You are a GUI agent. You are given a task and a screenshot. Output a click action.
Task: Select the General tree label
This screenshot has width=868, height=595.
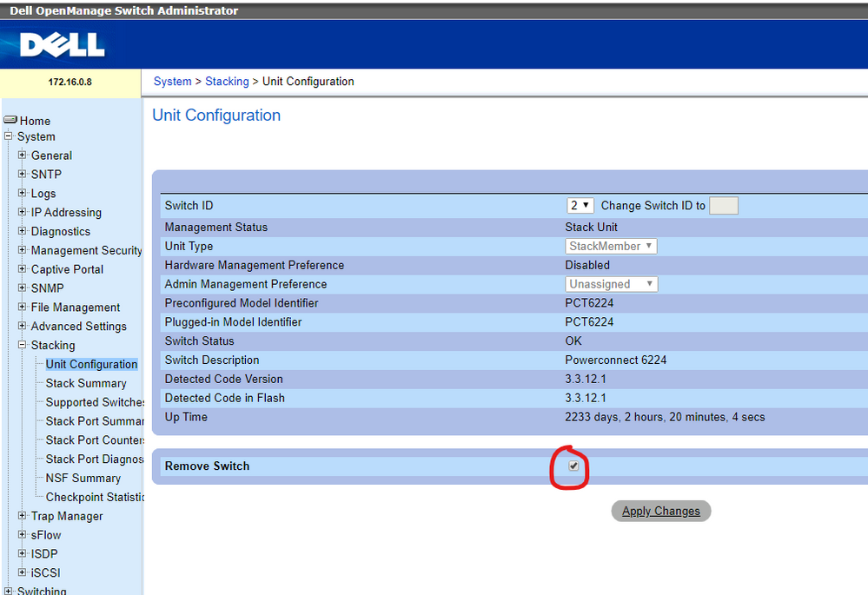(x=51, y=155)
